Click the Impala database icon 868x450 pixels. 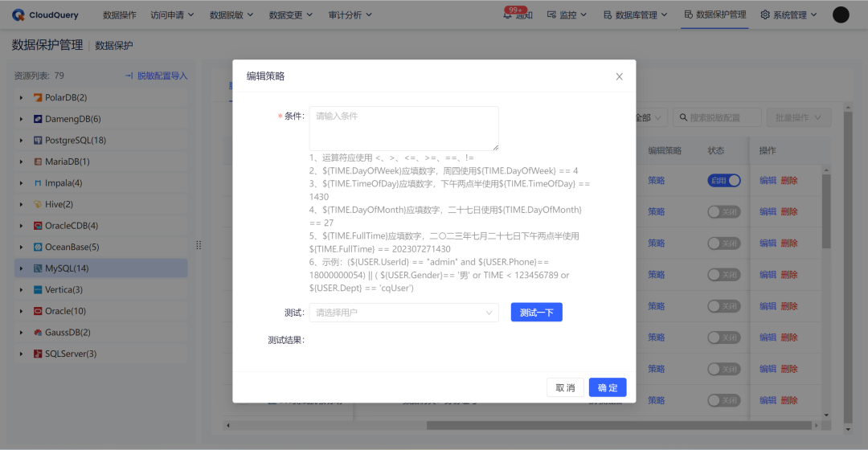pyautogui.click(x=38, y=183)
